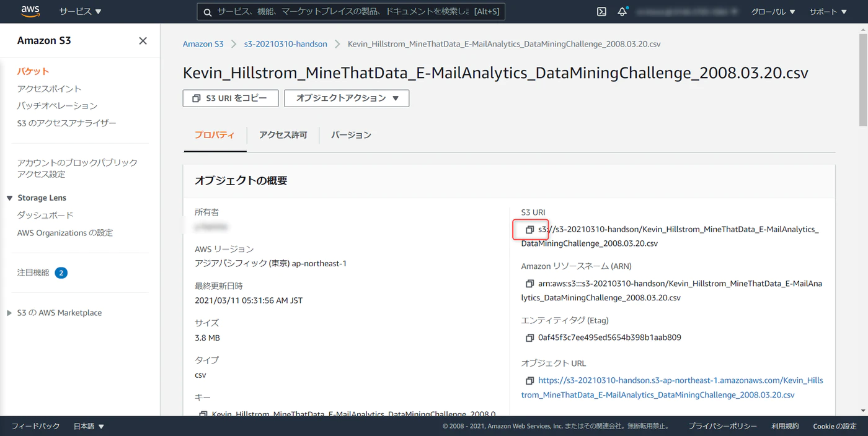Screen dimensions: 868x436
Task: Open プライバシーポリシー in the footer
Action: 722,426
